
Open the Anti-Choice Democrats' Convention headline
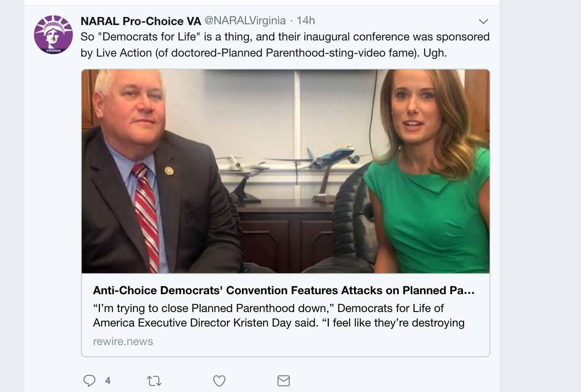coord(284,290)
